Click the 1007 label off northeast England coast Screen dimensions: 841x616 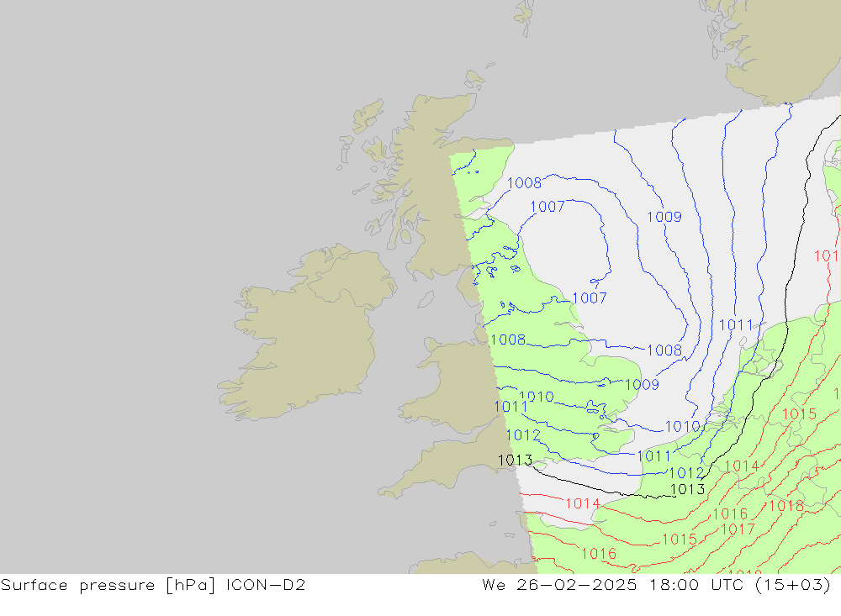[x=590, y=298]
